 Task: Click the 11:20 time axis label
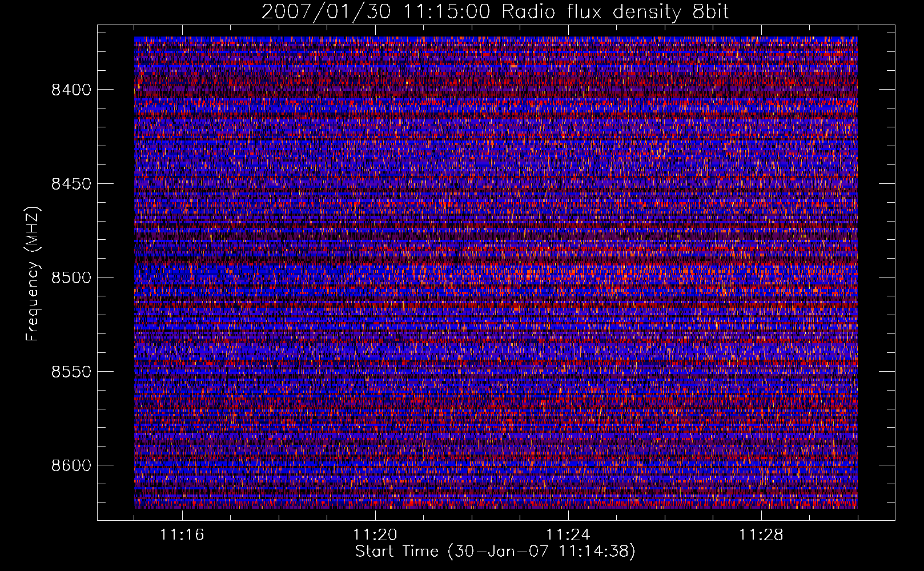[x=375, y=535]
